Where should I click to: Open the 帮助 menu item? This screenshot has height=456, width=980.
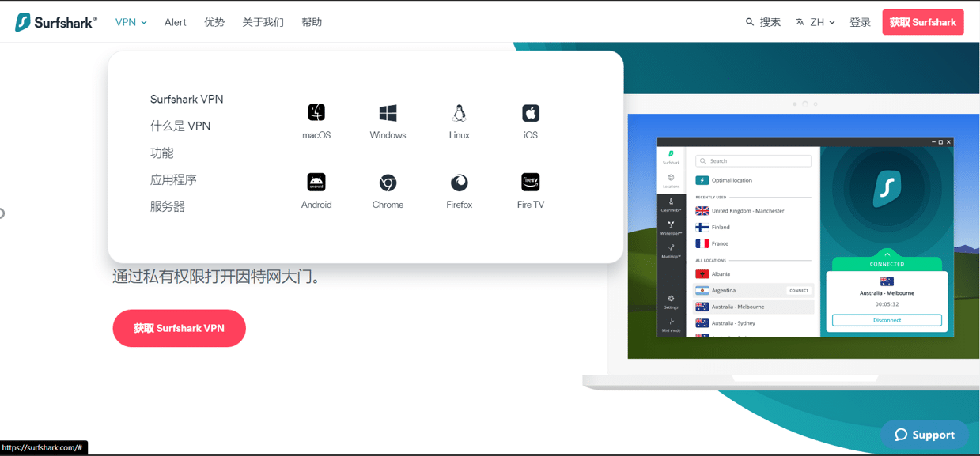pos(312,21)
